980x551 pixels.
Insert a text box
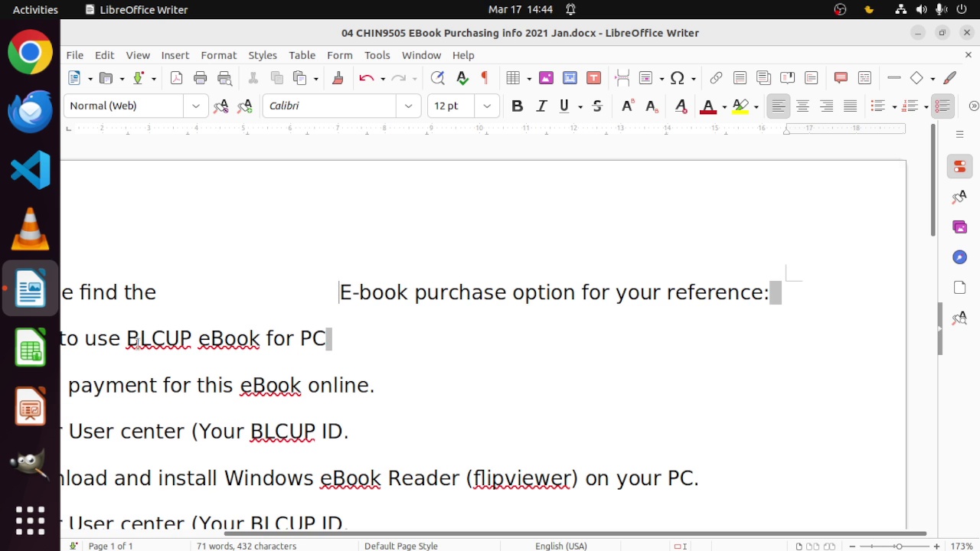593,78
